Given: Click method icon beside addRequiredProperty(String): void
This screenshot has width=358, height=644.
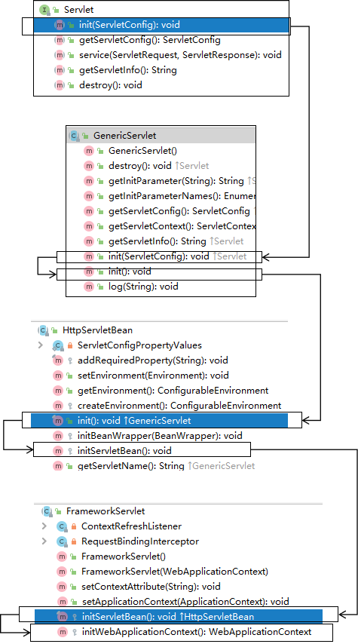Looking at the screenshot, I should point(58,360).
